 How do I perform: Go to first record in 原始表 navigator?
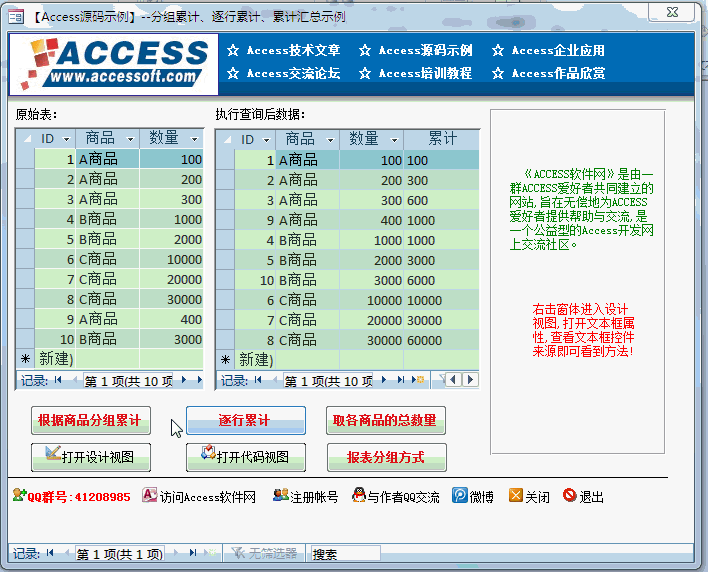[58, 380]
